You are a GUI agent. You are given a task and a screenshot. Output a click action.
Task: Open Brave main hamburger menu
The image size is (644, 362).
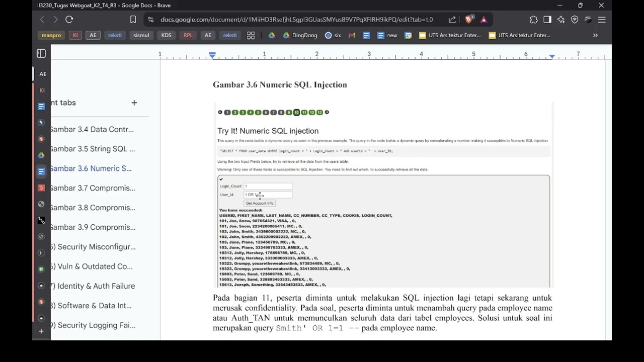[x=602, y=20]
